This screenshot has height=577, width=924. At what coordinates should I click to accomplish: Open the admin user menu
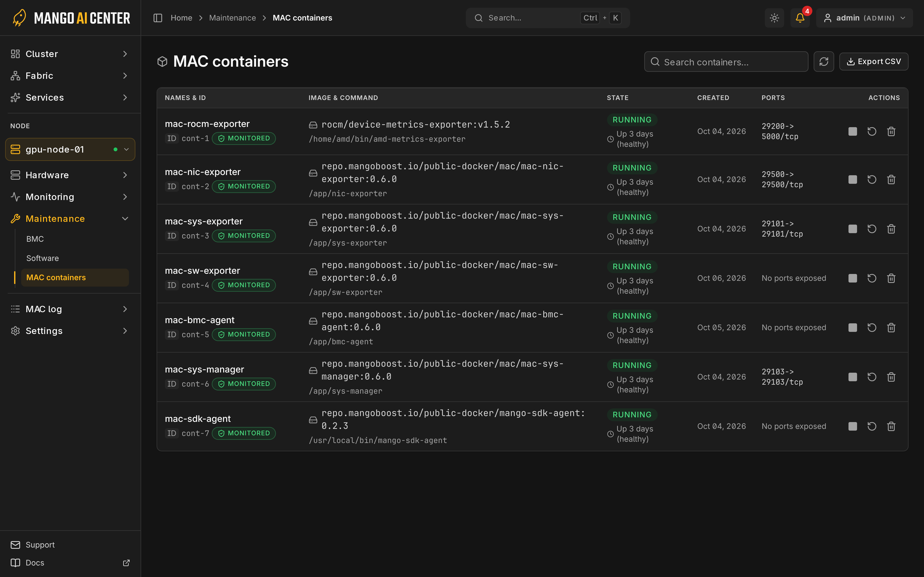click(865, 18)
